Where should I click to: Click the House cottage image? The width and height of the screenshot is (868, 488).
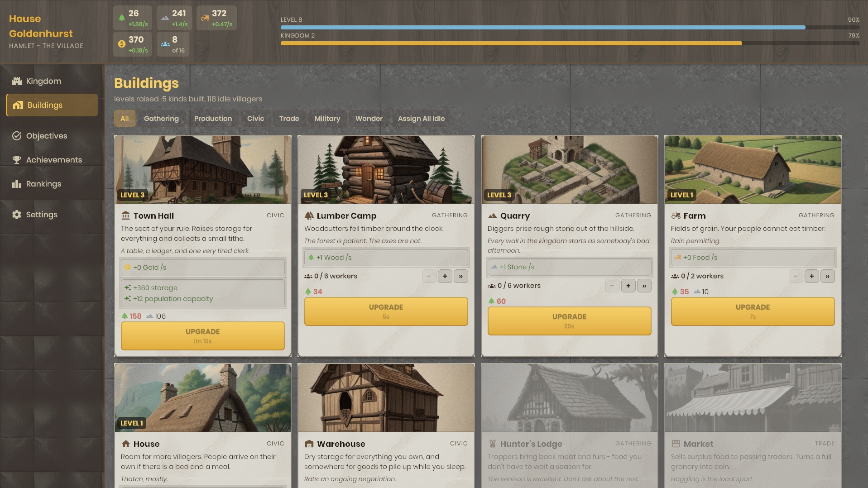(203, 398)
